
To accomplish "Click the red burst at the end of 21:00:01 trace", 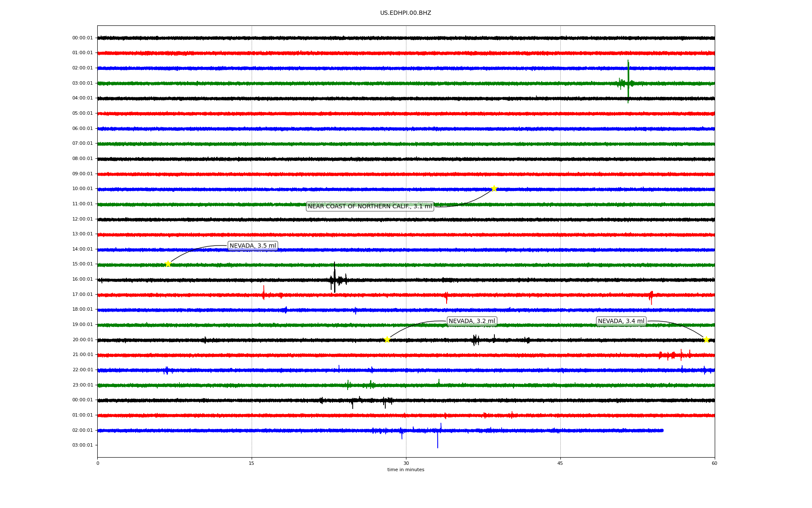I will [x=675, y=355].
